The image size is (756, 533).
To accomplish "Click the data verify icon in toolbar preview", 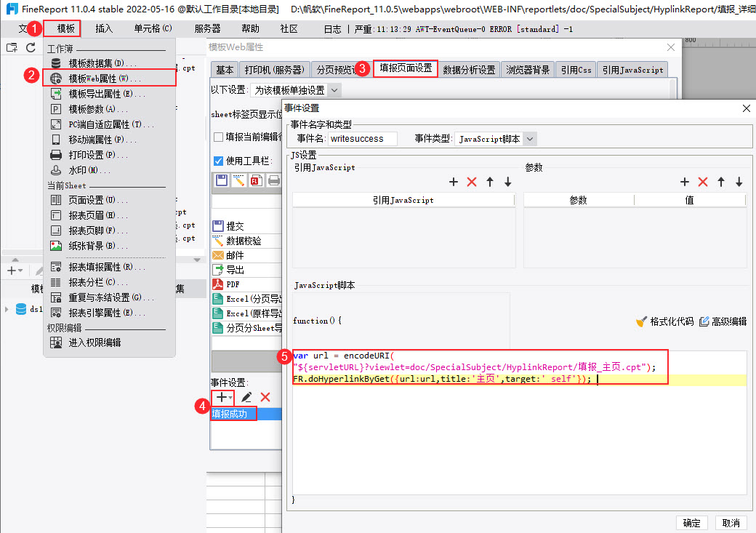I will coord(238,180).
